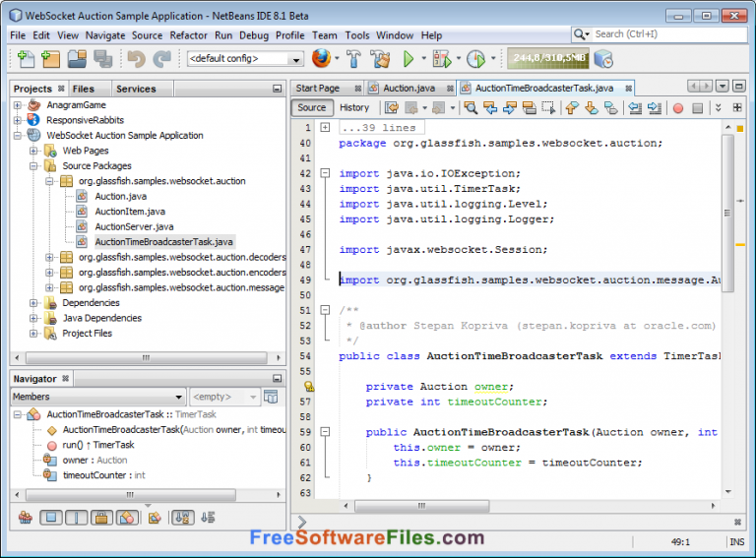Screen dimensions: 756x558
Task: Collapse the imports fold at line 42
Action: tap(326, 173)
